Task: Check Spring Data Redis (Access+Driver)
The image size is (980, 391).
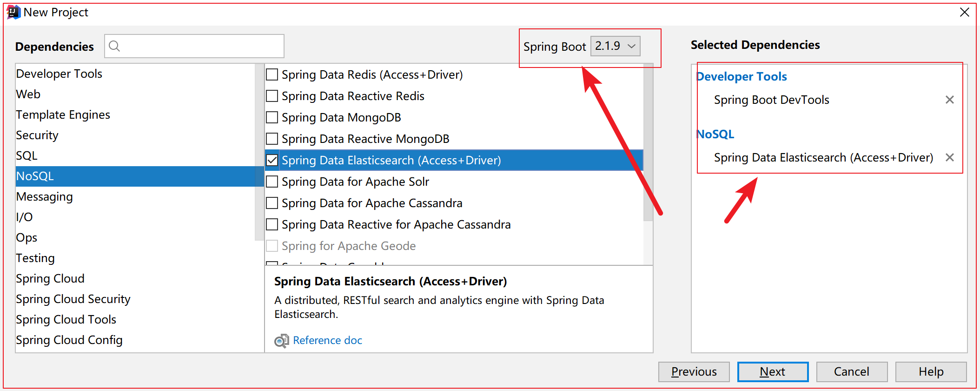Action: [x=272, y=74]
